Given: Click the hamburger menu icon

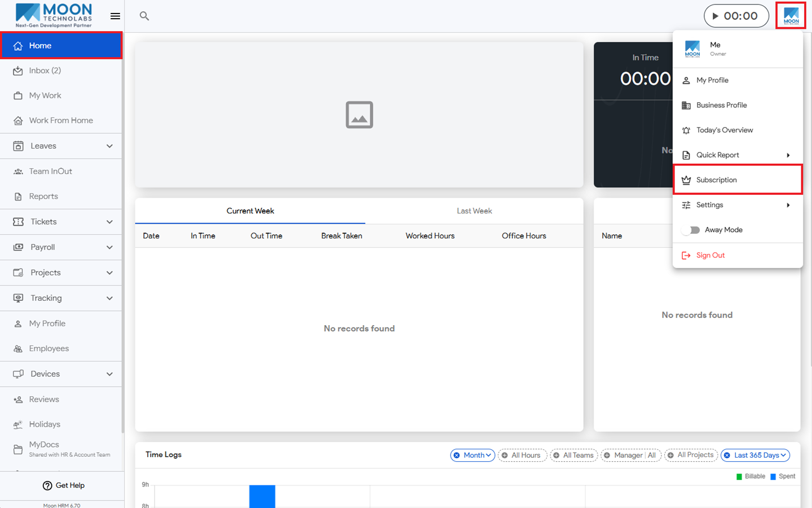Looking at the screenshot, I should point(115,16).
